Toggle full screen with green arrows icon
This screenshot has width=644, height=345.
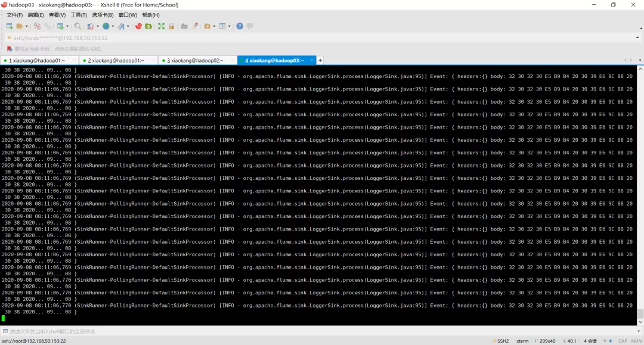pos(162,26)
